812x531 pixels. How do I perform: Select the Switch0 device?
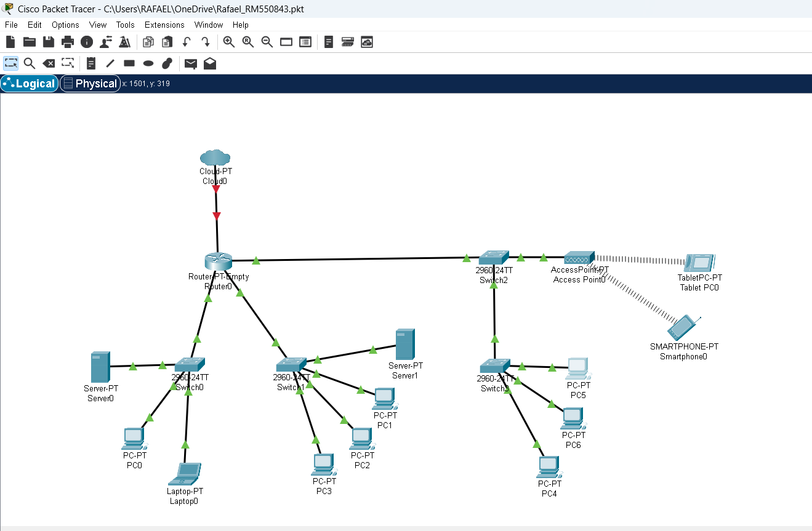point(190,365)
